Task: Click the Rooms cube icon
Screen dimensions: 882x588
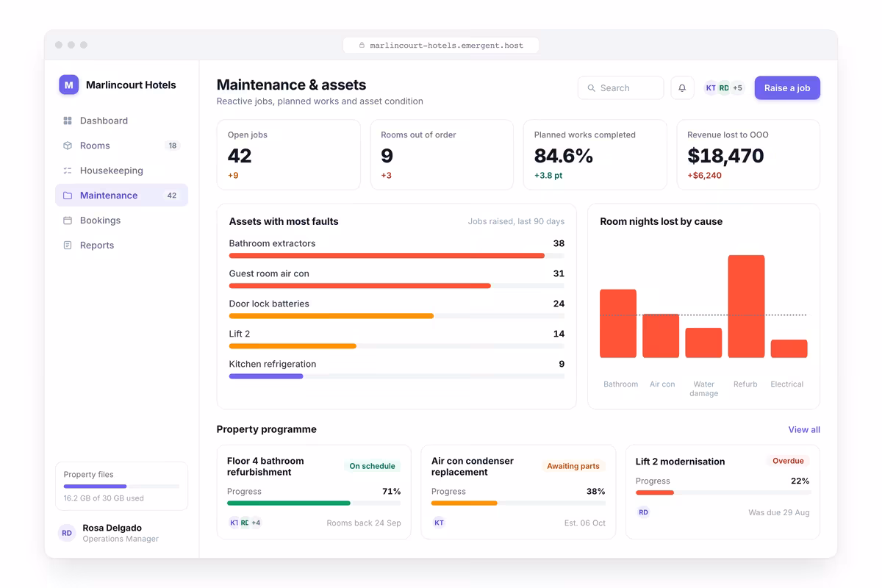Action: point(68,146)
